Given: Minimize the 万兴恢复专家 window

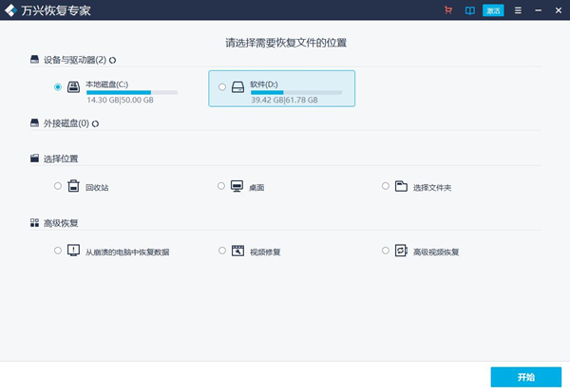Looking at the screenshot, I should coord(537,10).
